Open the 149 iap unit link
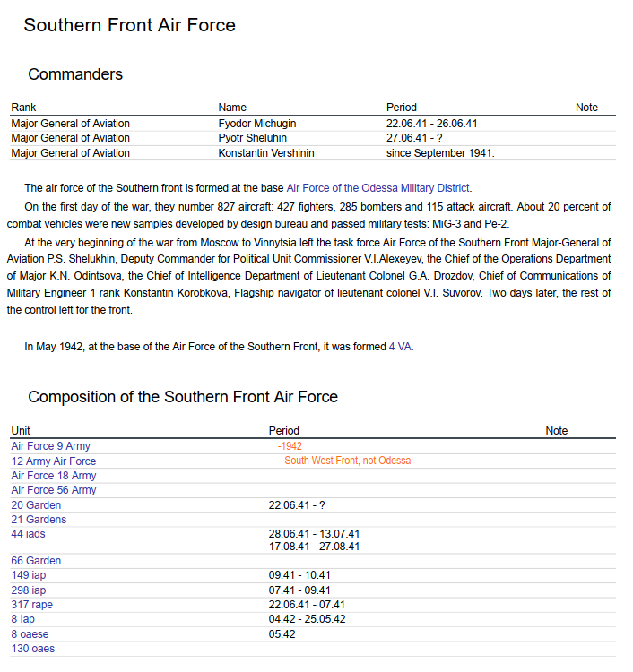The image size is (633, 672). pyautogui.click(x=28, y=575)
